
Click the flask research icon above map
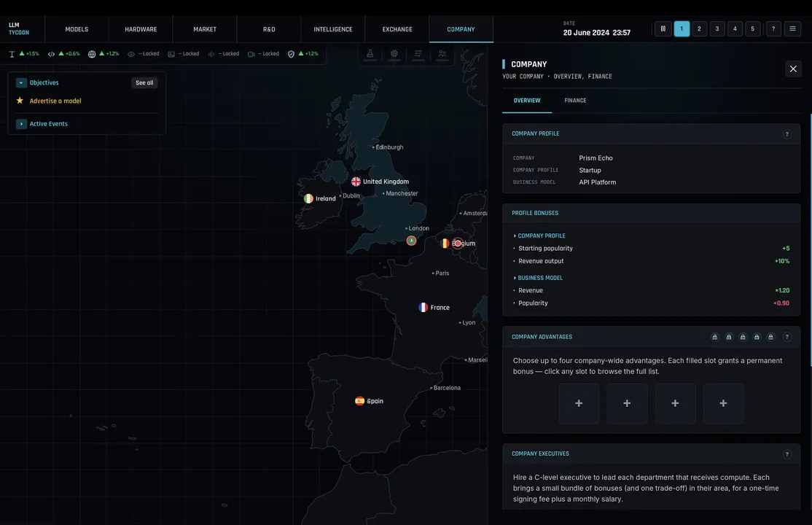(370, 54)
